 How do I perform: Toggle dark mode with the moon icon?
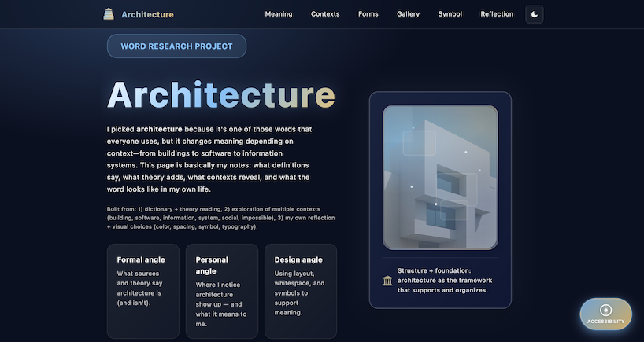pos(535,14)
